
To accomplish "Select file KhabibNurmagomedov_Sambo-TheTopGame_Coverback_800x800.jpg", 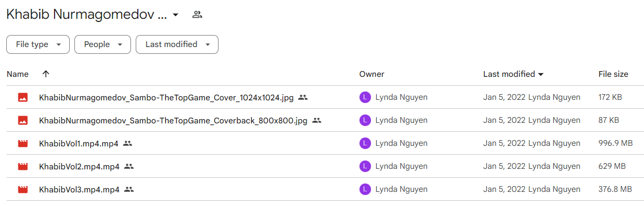I will 173,120.
